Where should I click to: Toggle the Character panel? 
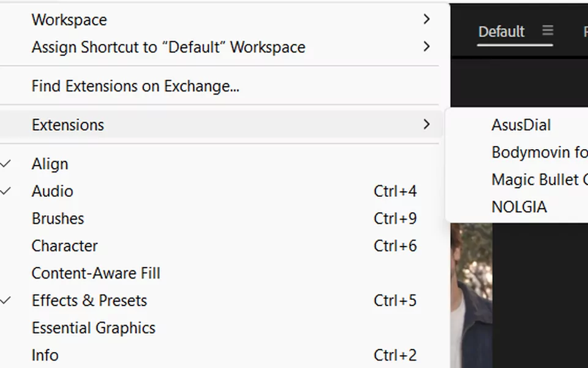tap(221, 246)
